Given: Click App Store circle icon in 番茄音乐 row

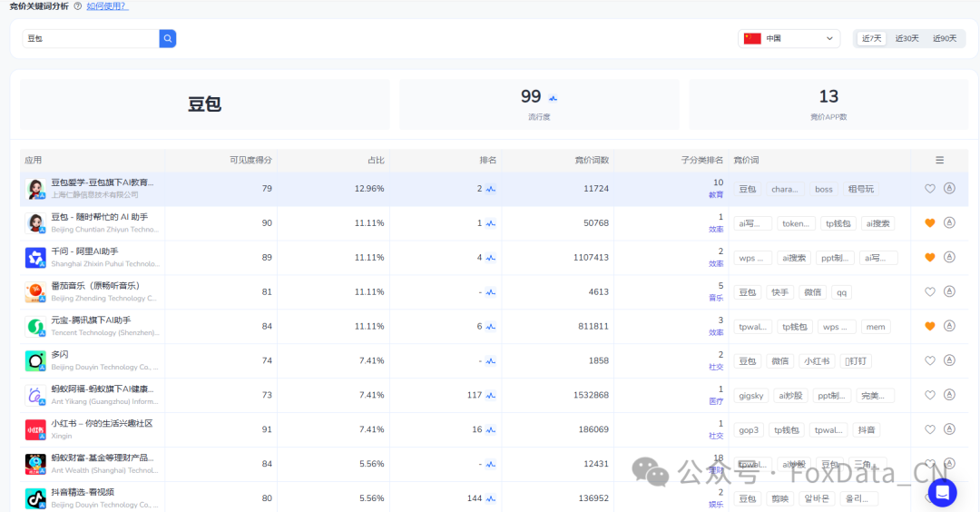Looking at the screenshot, I should [x=949, y=291].
